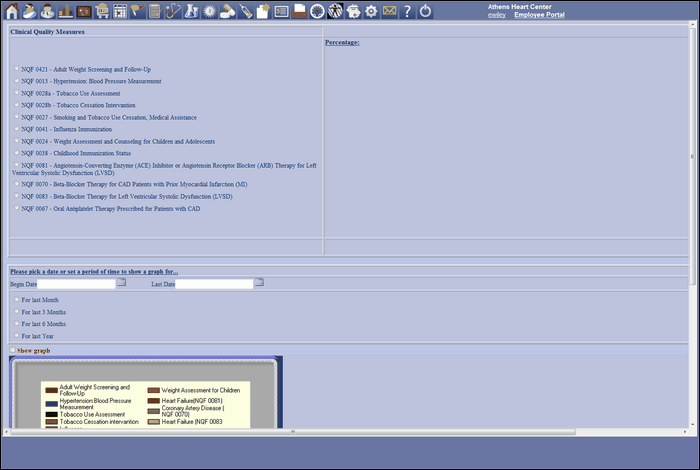700x470 pixels.
Task: Open the Last Date calendar picker
Action: [259, 283]
